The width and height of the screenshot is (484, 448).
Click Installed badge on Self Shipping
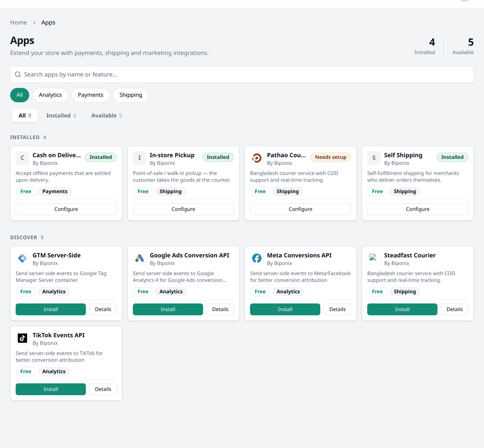452,157
